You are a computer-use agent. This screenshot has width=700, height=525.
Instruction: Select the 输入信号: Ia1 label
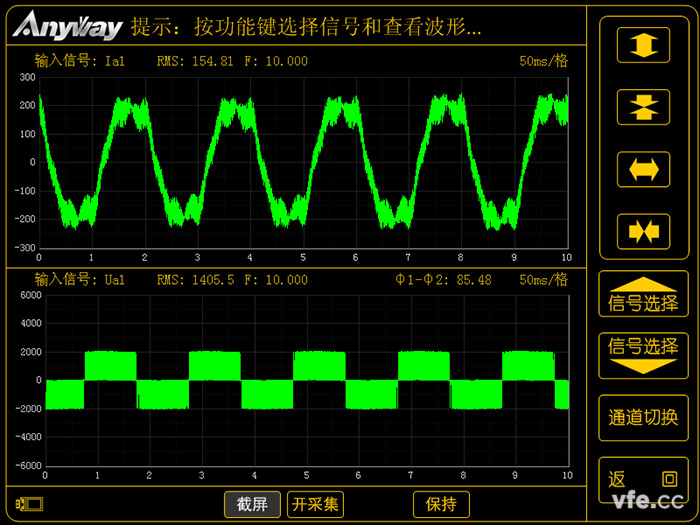[x=78, y=61]
